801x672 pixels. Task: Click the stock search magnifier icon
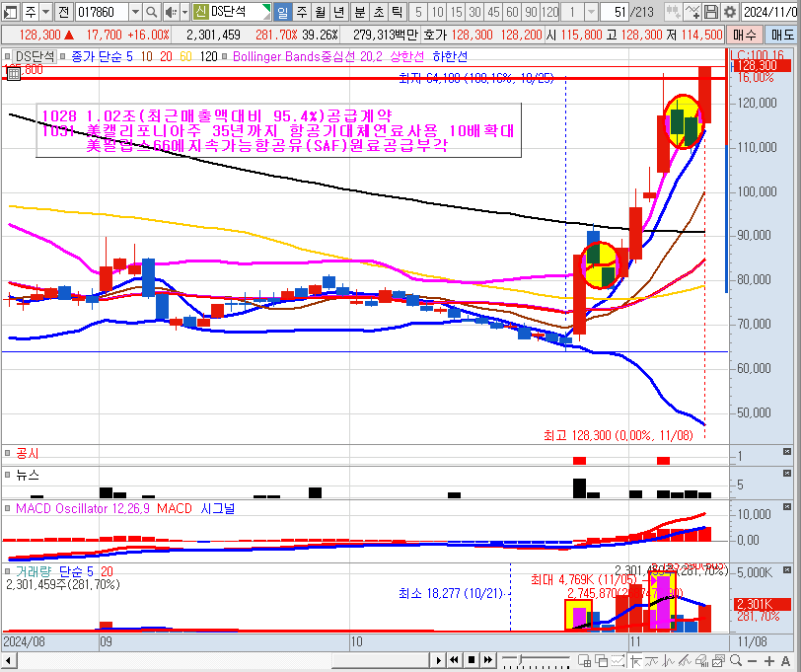151,12
